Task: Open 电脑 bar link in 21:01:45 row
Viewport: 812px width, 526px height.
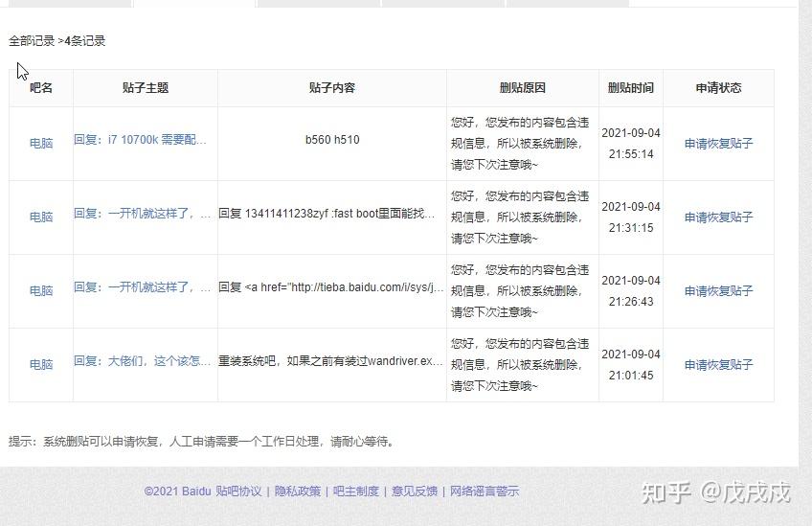Action: point(41,364)
